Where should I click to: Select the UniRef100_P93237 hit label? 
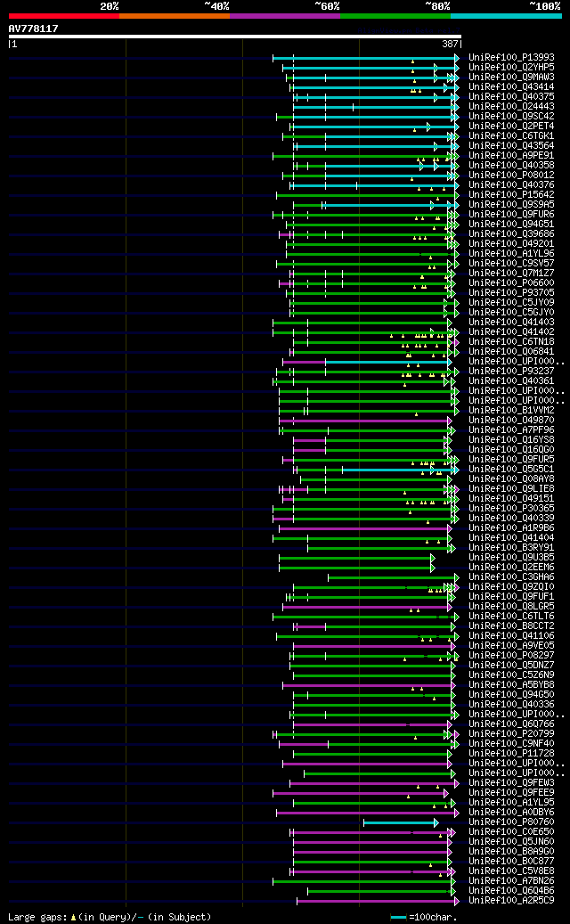click(x=512, y=372)
